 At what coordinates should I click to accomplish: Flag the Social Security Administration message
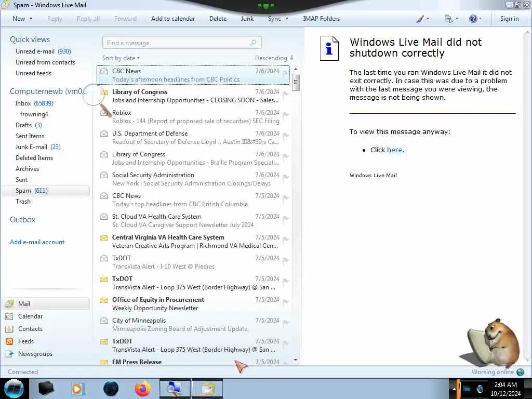pyautogui.click(x=285, y=177)
